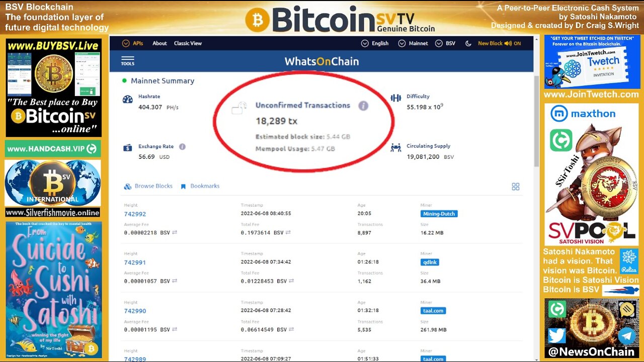644x362 pixels.
Task: Open the English language dropdown
Action: (x=375, y=43)
